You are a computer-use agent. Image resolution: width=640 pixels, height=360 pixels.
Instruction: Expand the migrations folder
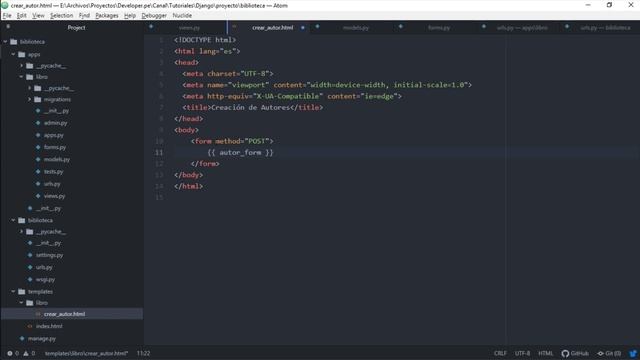click(30, 99)
